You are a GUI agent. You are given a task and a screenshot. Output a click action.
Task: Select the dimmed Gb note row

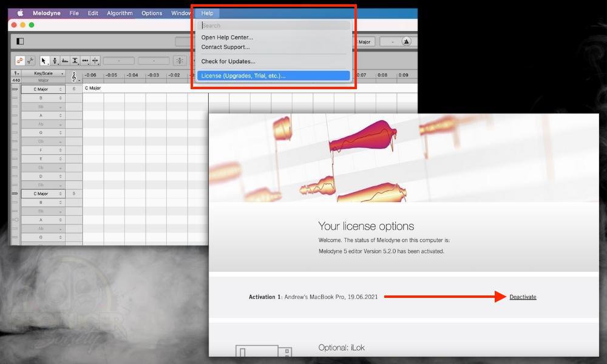coord(43,141)
